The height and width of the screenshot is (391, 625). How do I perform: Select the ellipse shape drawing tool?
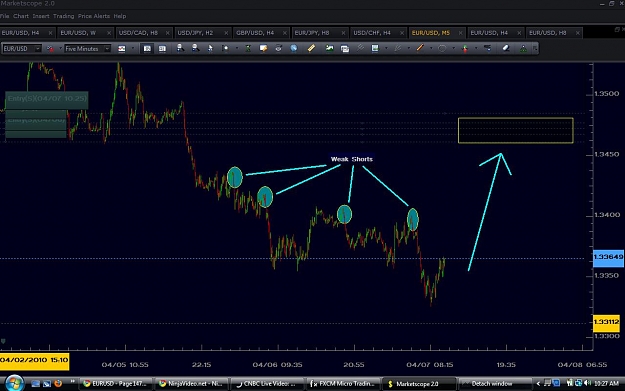coord(442,49)
